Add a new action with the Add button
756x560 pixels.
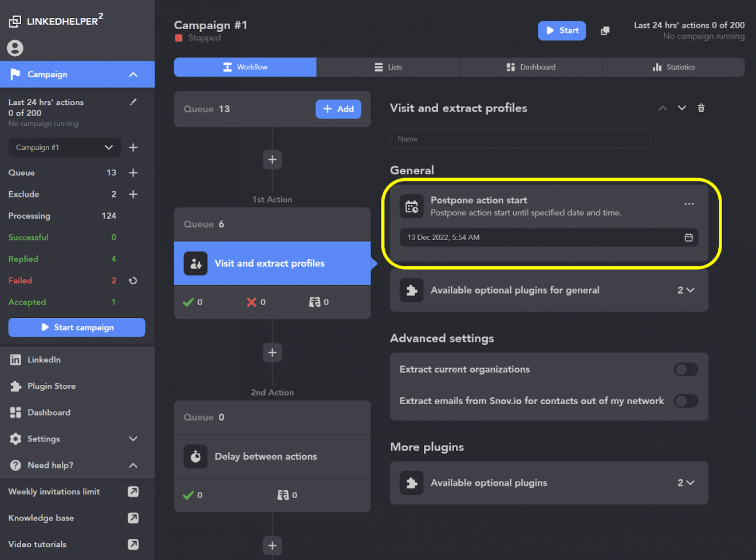[x=338, y=109]
